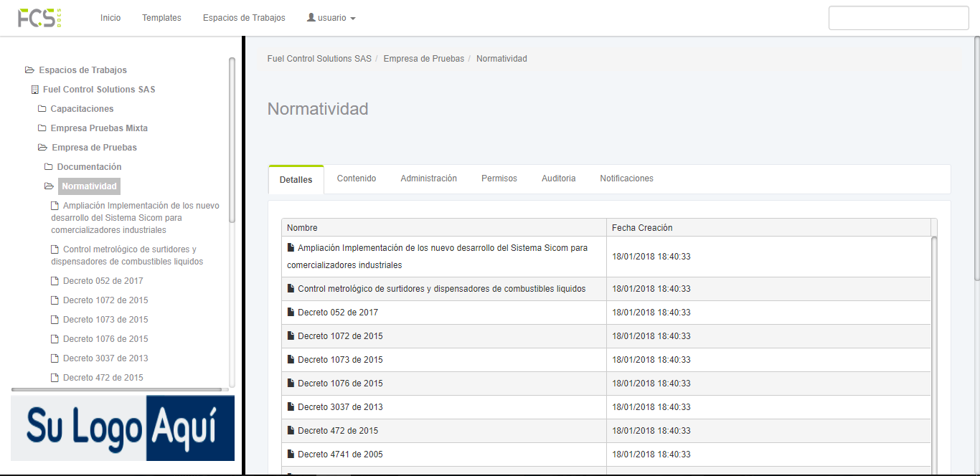The image size is (980, 476).
Task: Open the usuario dropdown menu
Action: point(331,18)
